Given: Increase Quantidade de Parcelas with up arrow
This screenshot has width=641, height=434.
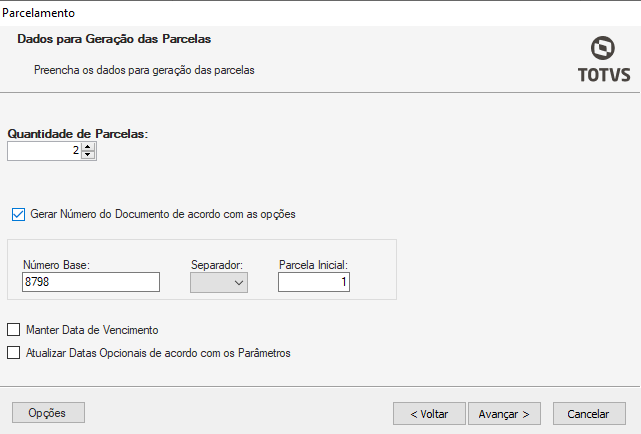Looking at the screenshot, I should tap(88, 146).
